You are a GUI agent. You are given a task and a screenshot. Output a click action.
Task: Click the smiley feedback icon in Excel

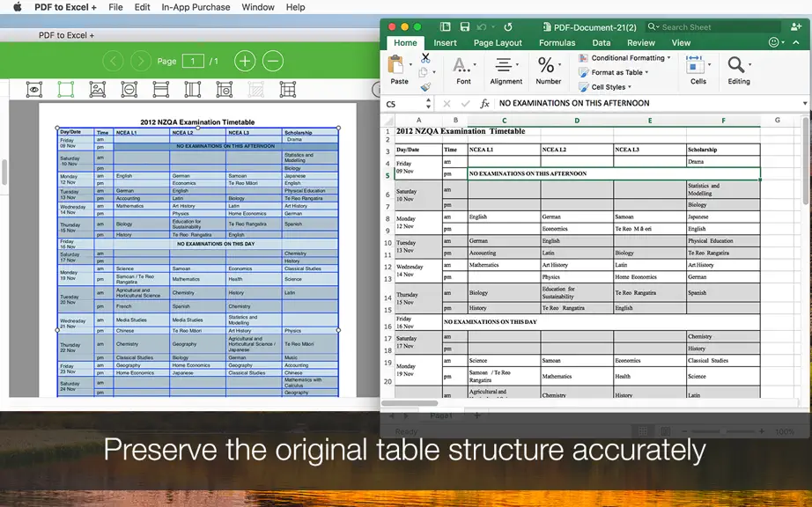[773, 42]
